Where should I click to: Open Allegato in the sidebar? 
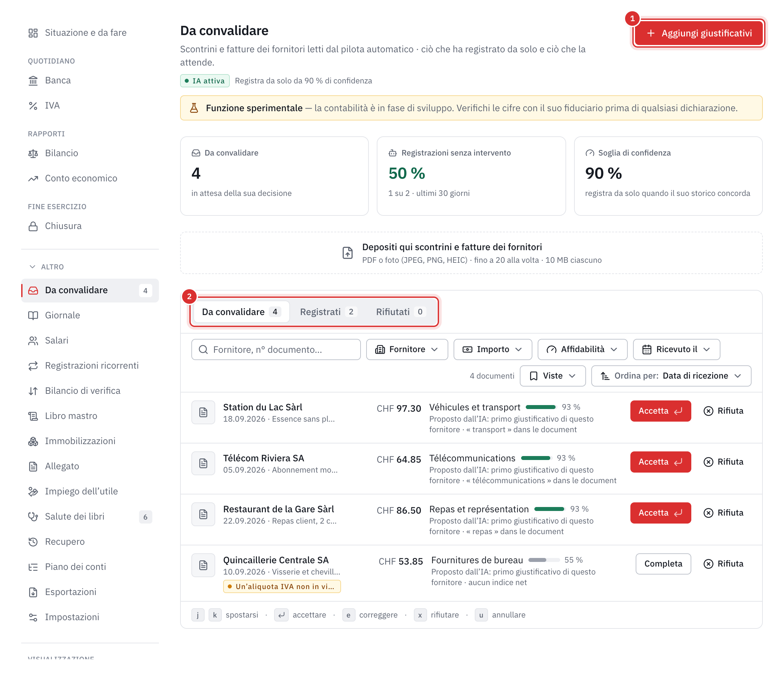click(x=90, y=467)
